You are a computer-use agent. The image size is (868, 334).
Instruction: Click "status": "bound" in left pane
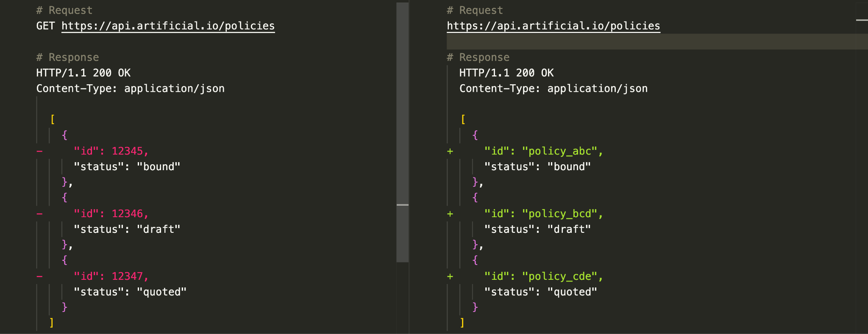tap(127, 167)
